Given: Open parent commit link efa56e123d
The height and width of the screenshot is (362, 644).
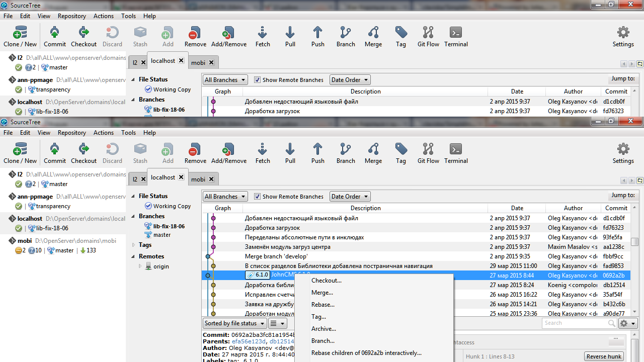Looking at the screenshot, I should point(249,341).
